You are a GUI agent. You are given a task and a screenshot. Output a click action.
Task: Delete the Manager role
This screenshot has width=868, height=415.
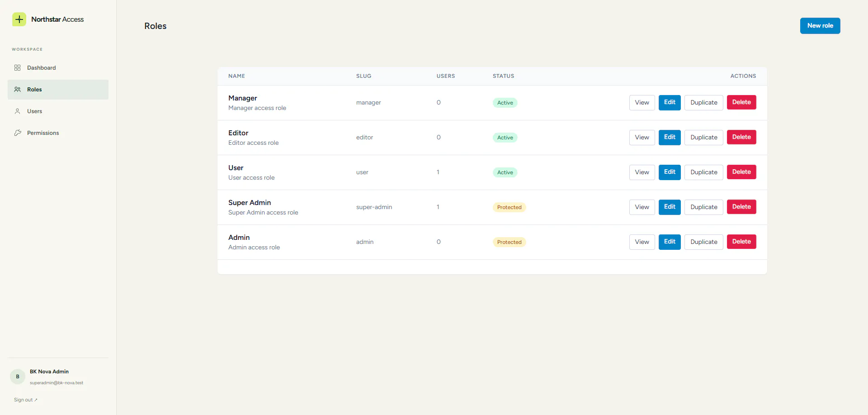point(741,102)
